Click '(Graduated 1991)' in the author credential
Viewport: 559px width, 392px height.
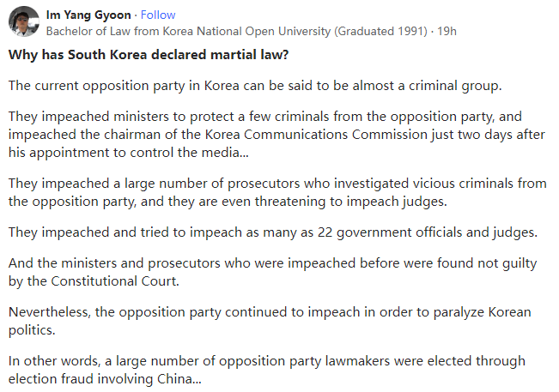[380, 32]
